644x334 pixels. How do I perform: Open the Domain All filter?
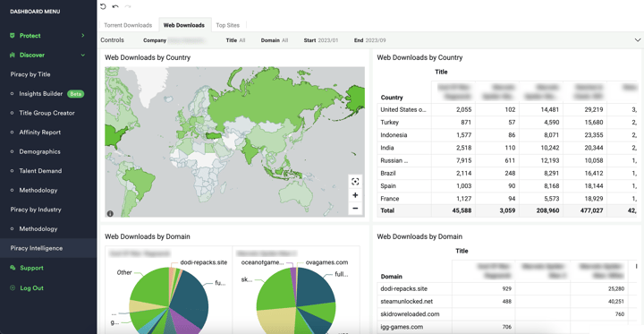(x=275, y=40)
